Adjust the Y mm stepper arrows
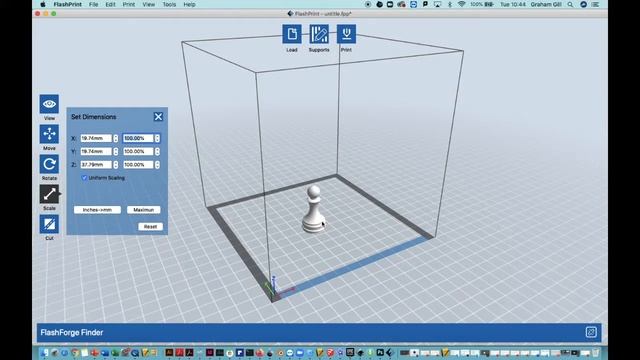This screenshot has height=360, width=640. coord(116,151)
